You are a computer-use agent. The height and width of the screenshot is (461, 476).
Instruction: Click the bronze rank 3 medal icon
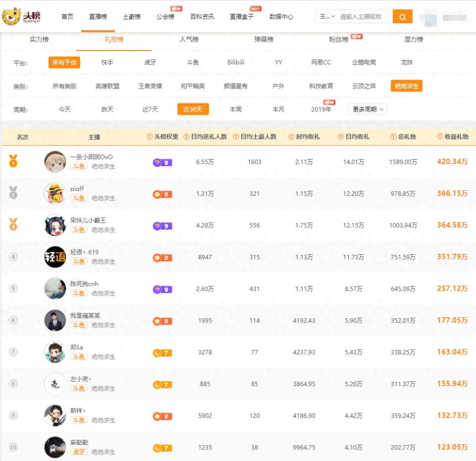[x=13, y=224]
